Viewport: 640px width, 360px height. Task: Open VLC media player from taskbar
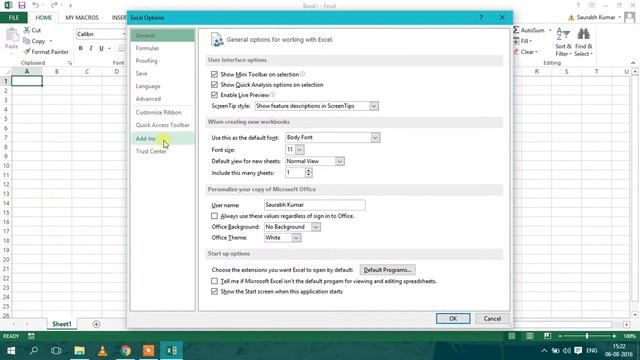[102, 351]
